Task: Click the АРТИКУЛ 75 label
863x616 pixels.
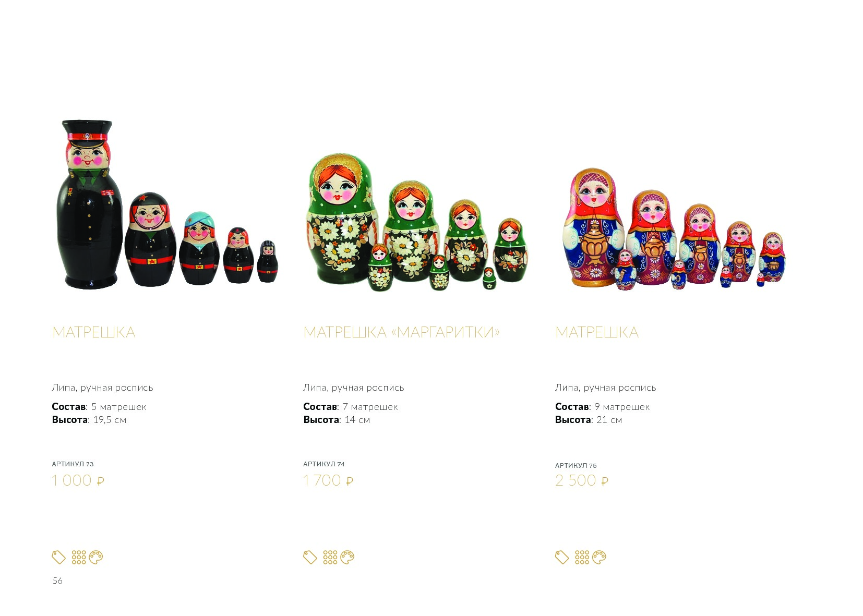Action: (576, 465)
